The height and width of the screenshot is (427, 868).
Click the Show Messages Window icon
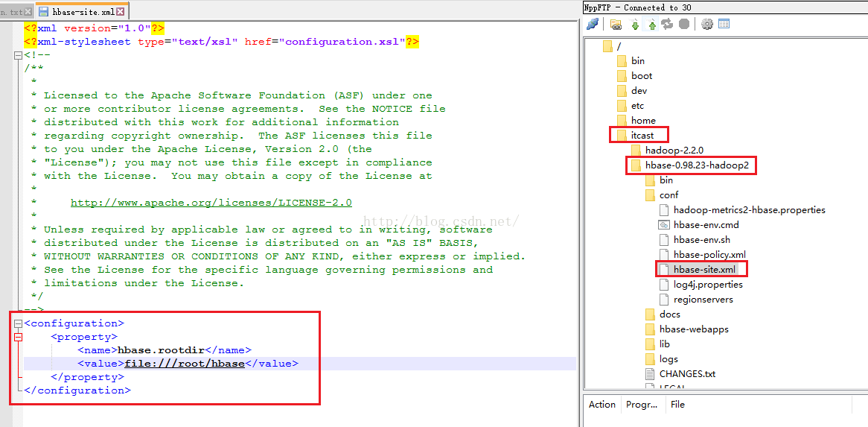click(x=724, y=24)
